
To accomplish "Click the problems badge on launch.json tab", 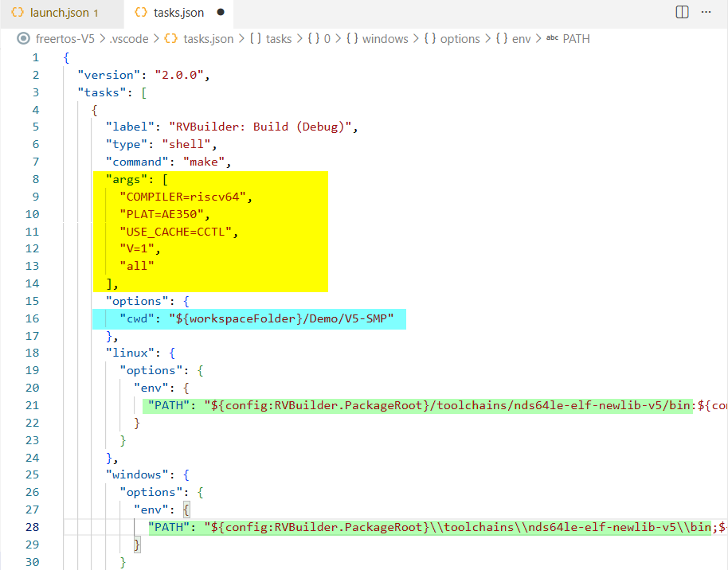I will point(96,13).
